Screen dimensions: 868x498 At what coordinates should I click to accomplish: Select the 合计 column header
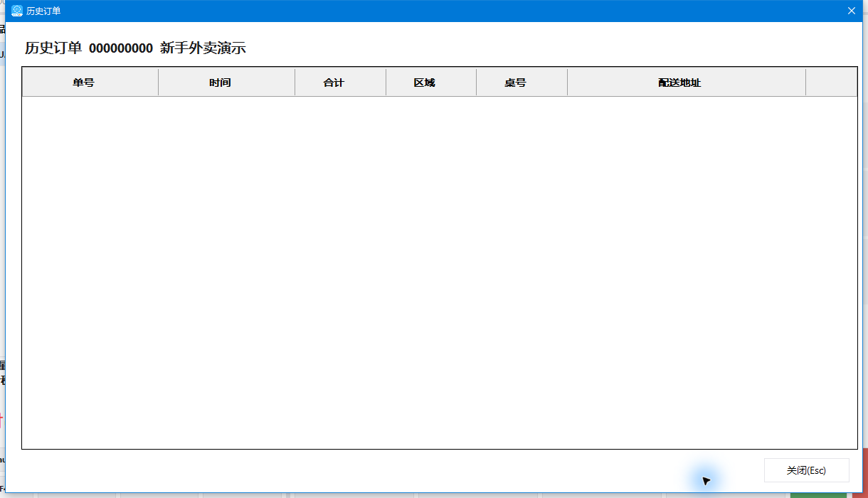click(x=341, y=83)
